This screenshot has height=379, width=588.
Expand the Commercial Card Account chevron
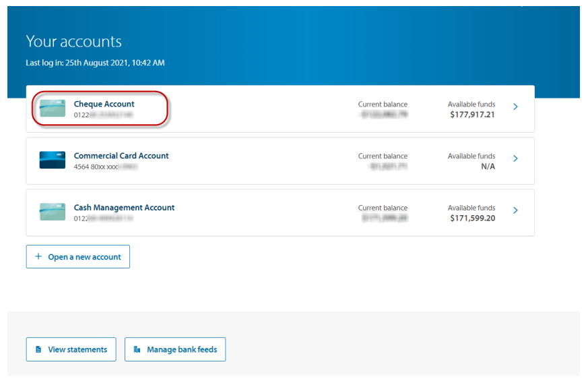(x=515, y=158)
